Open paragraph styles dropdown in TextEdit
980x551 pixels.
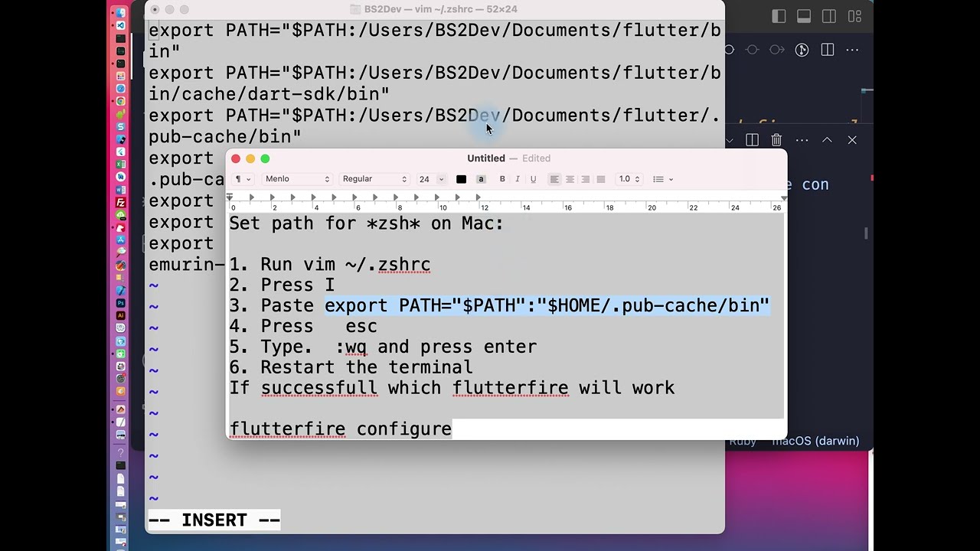pyautogui.click(x=243, y=179)
